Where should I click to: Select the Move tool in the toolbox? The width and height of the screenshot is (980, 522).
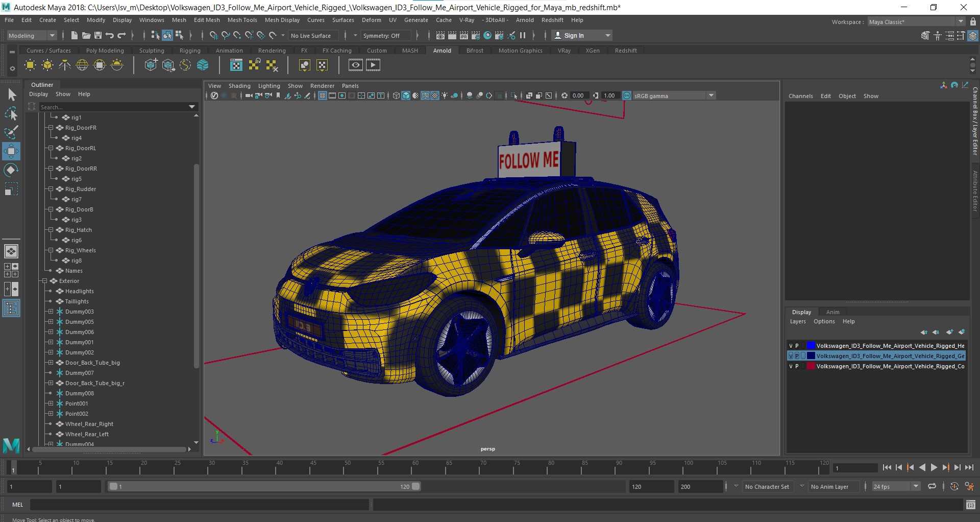(11, 151)
